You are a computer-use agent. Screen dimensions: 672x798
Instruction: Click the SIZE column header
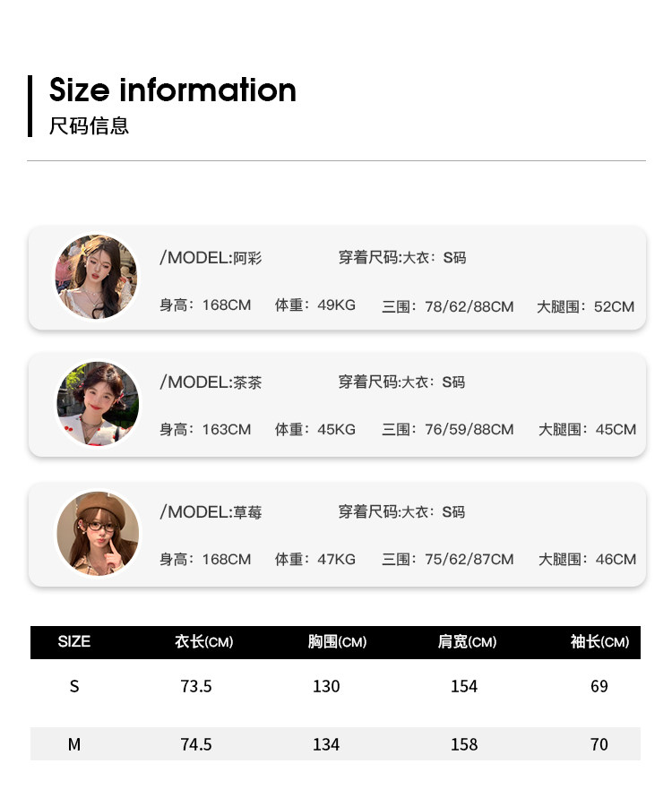pyautogui.click(x=73, y=641)
